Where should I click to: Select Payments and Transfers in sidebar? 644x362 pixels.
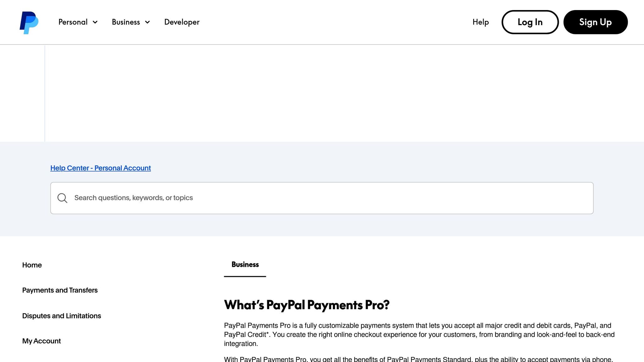(x=60, y=290)
